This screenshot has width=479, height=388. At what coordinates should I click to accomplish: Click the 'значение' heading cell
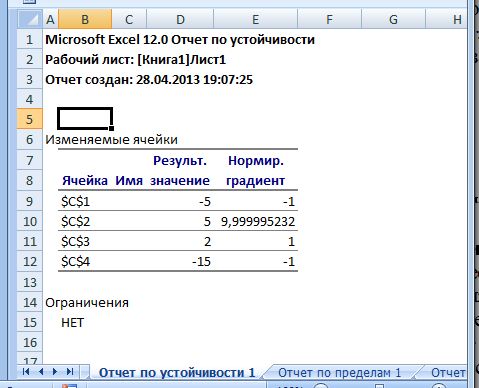coord(180,181)
